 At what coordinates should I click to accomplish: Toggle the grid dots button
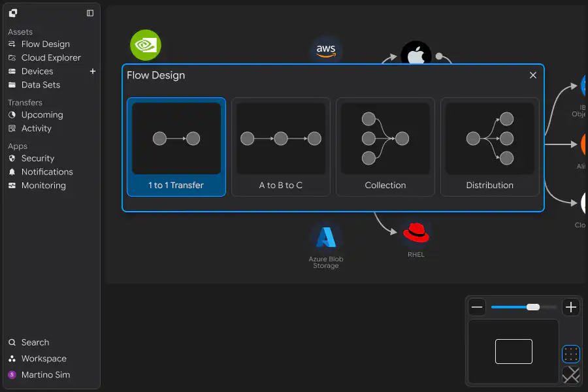tap(571, 354)
